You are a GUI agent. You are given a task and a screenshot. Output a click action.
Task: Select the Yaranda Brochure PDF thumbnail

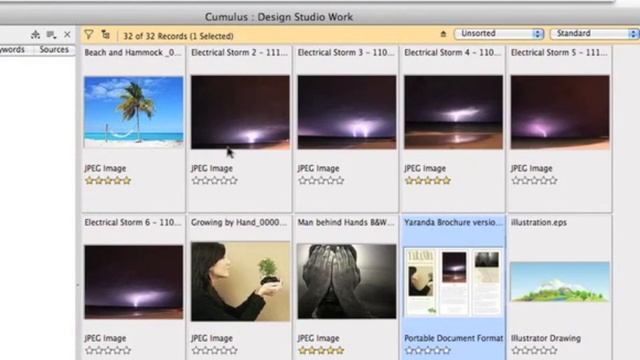click(x=453, y=282)
